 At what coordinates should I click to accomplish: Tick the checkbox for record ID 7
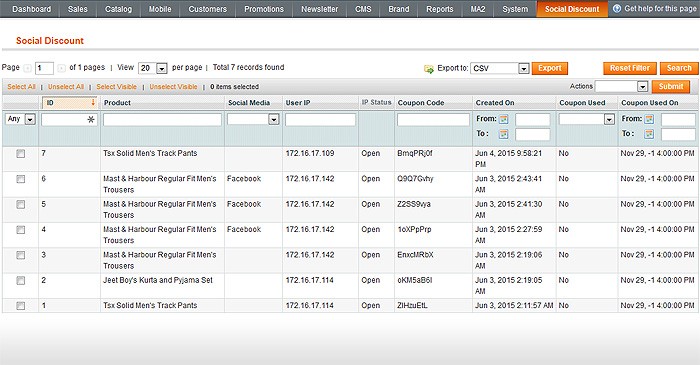pos(21,153)
